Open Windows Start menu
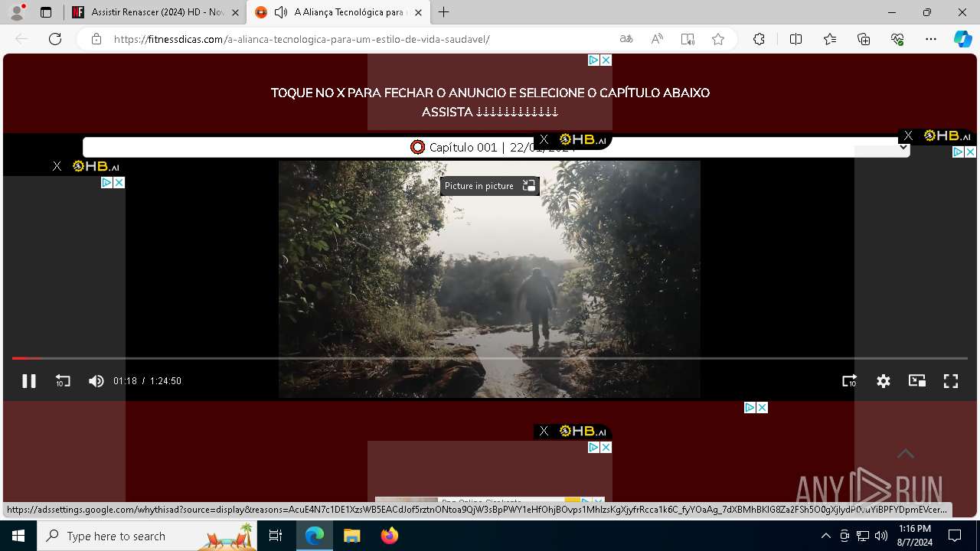The height and width of the screenshot is (551, 980). pyautogui.click(x=18, y=536)
